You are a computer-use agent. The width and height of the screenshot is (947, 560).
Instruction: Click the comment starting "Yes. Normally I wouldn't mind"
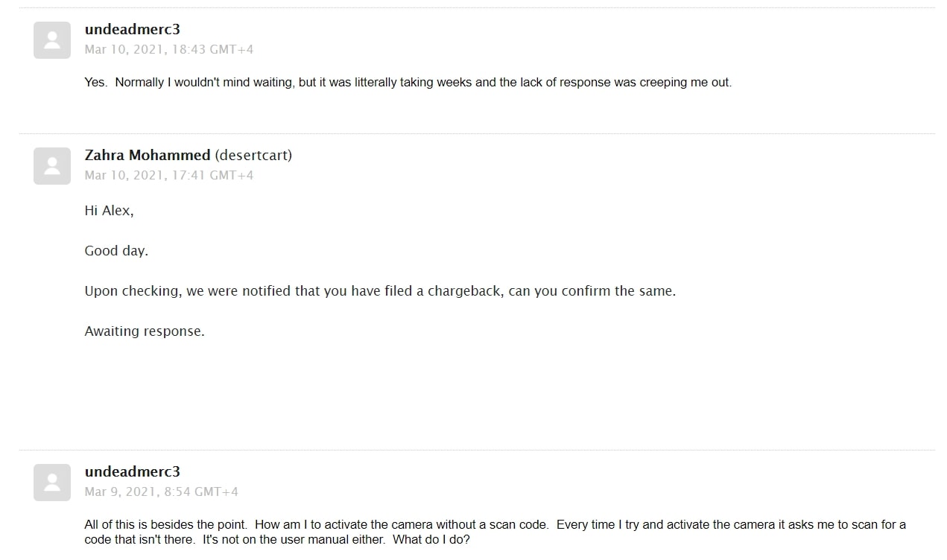point(408,83)
